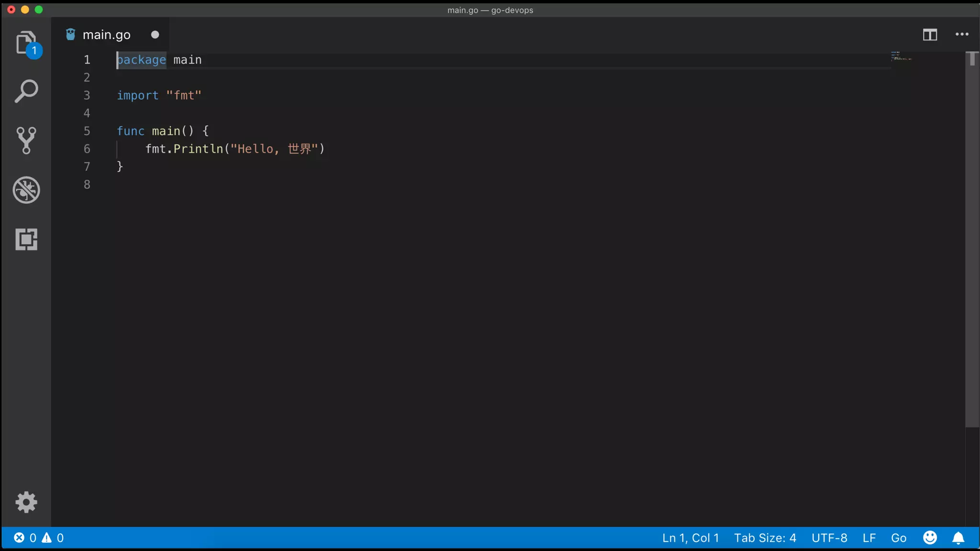Click the Go gopher file icon

click(x=70, y=34)
